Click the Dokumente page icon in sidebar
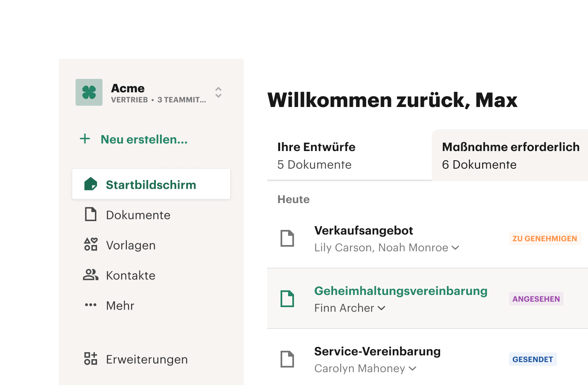 click(x=91, y=214)
